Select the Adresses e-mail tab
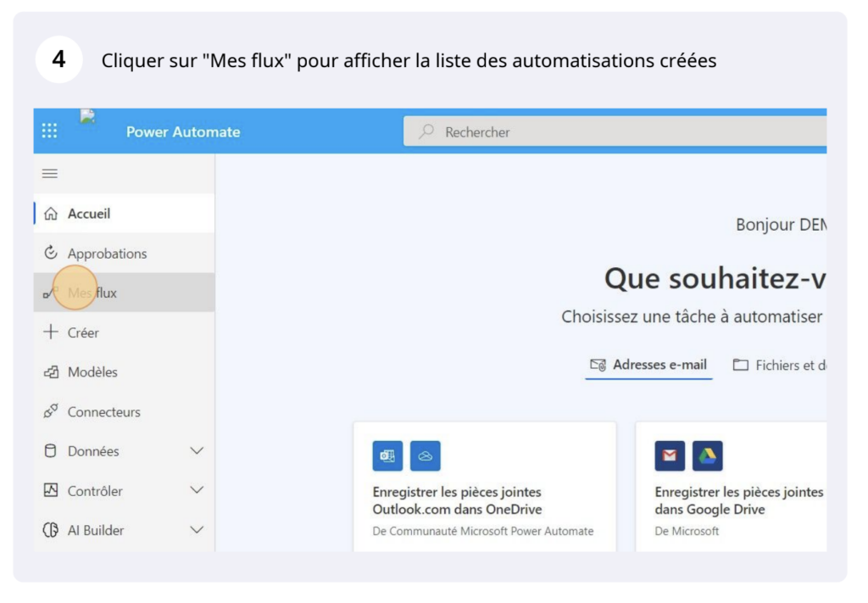868x603 pixels. pyautogui.click(x=649, y=366)
